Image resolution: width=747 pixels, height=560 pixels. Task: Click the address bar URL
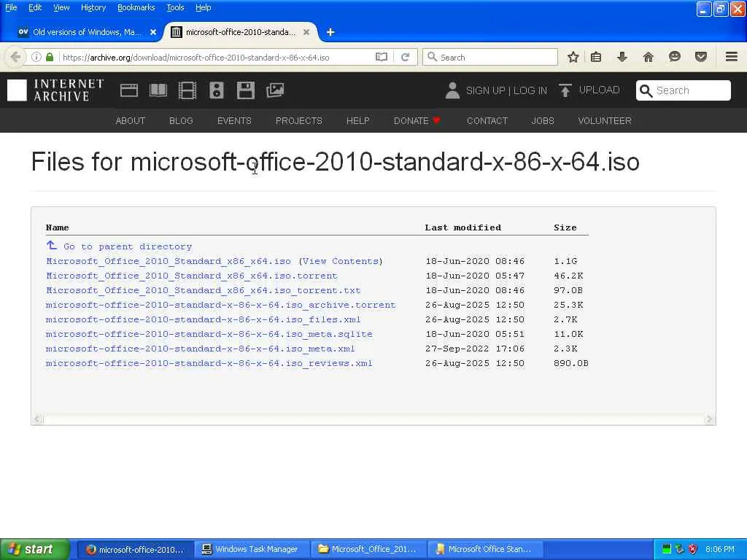(196, 58)
